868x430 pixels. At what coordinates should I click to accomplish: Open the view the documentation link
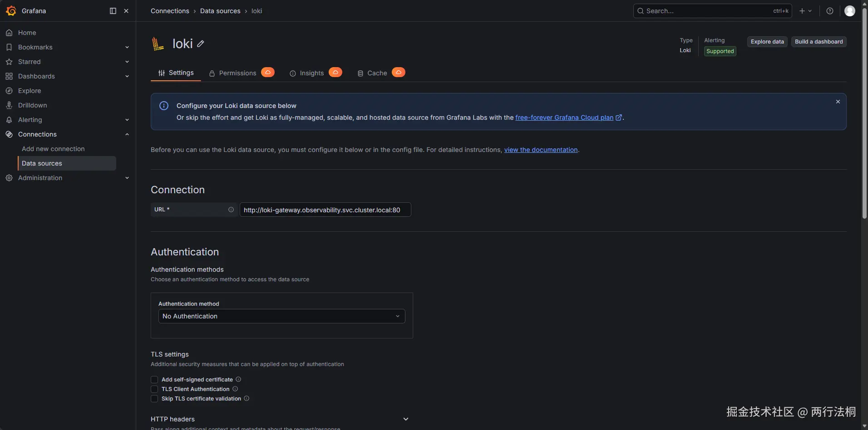(541, 150)
